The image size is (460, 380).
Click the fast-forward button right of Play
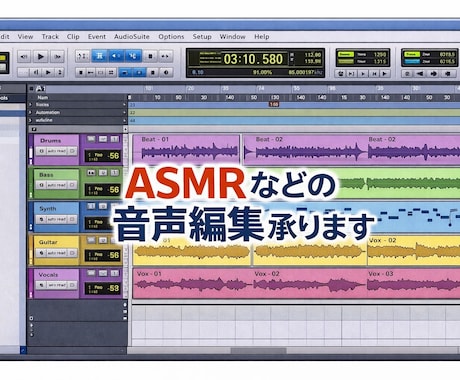[57, 57]
